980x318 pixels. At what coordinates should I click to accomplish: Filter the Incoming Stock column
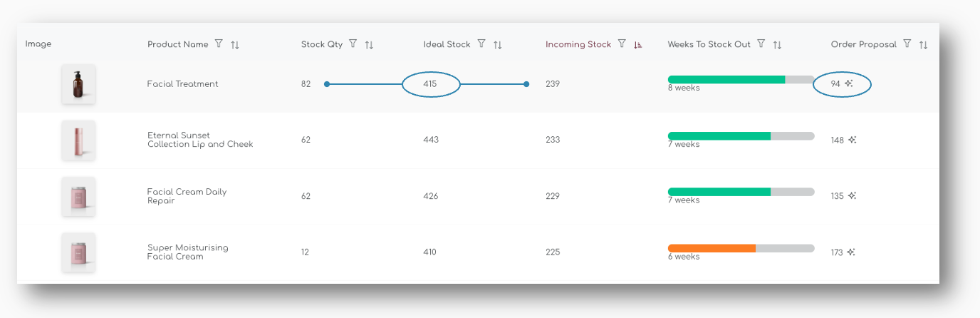(622, 44)
